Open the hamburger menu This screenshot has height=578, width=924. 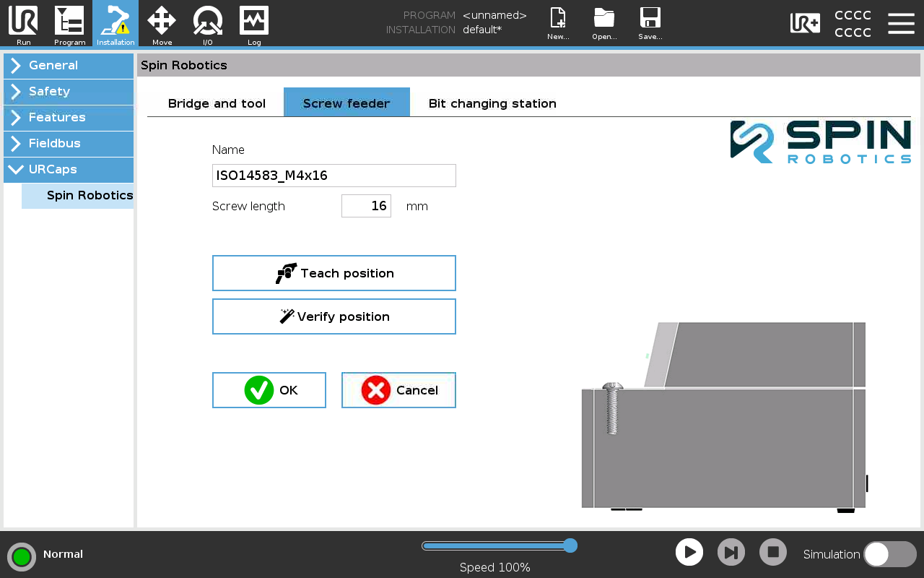click(901, 23)
